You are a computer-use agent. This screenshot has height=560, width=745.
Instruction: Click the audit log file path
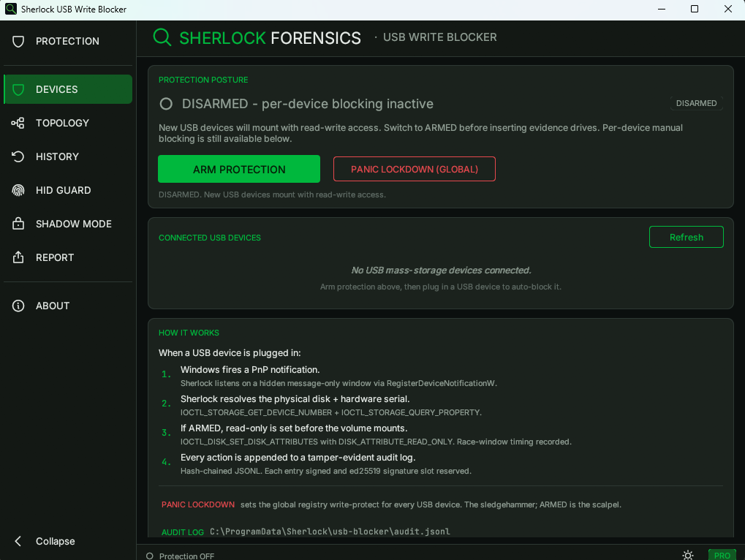click(330, 531)
